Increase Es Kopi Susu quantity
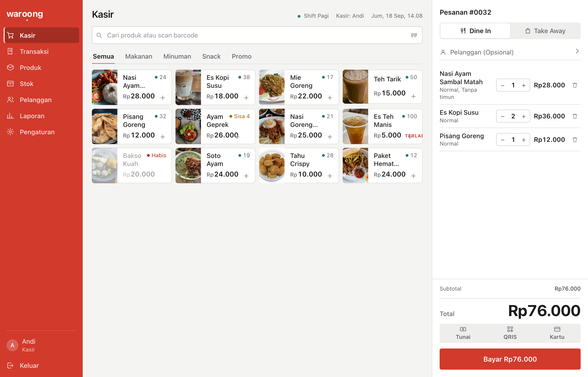Screen dimensions: 588x377 point(524,116)
